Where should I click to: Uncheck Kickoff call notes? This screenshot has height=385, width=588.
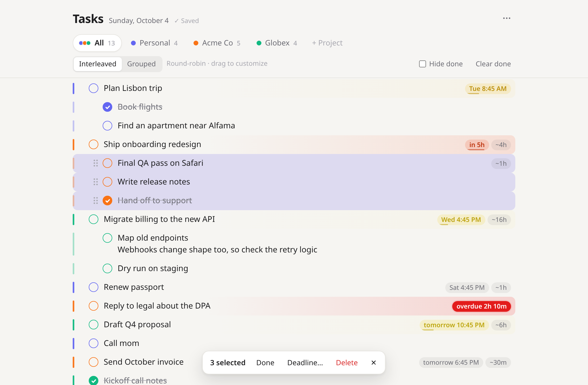click(x=94, y=380)
